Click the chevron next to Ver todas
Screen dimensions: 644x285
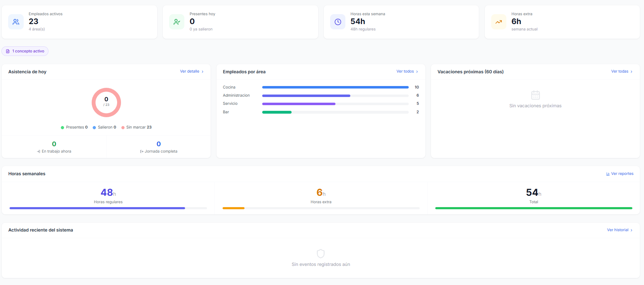point(631,72)
